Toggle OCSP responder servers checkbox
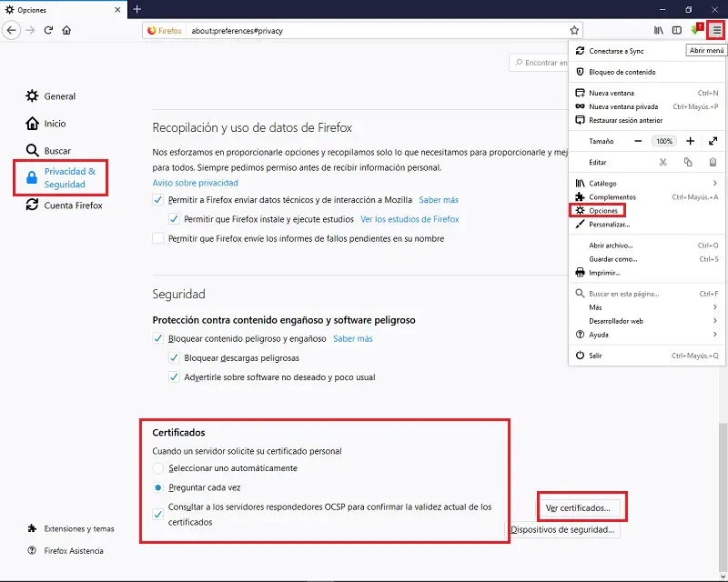The height and width of the screenshot is (582, 728). (x=157, y=514)
